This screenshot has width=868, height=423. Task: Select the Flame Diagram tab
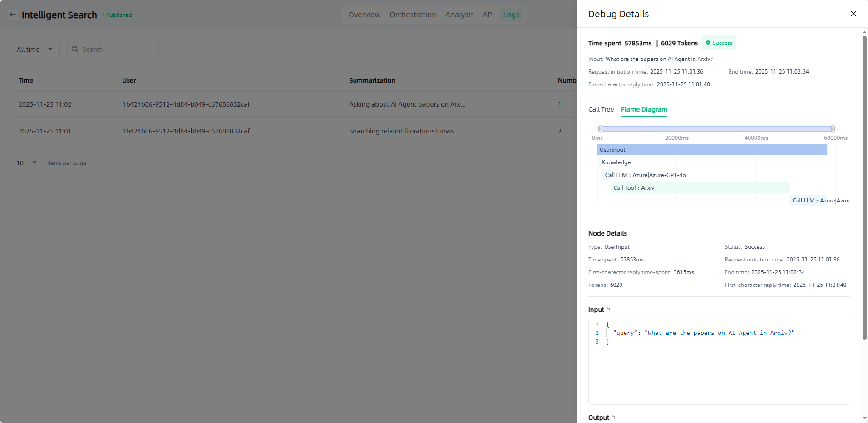pyautogui.click(x=644, y=109)
